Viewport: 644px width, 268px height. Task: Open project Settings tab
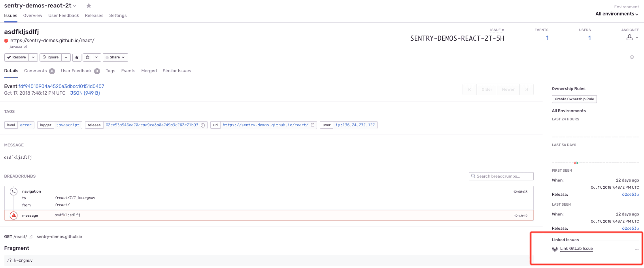coord(118,16)
